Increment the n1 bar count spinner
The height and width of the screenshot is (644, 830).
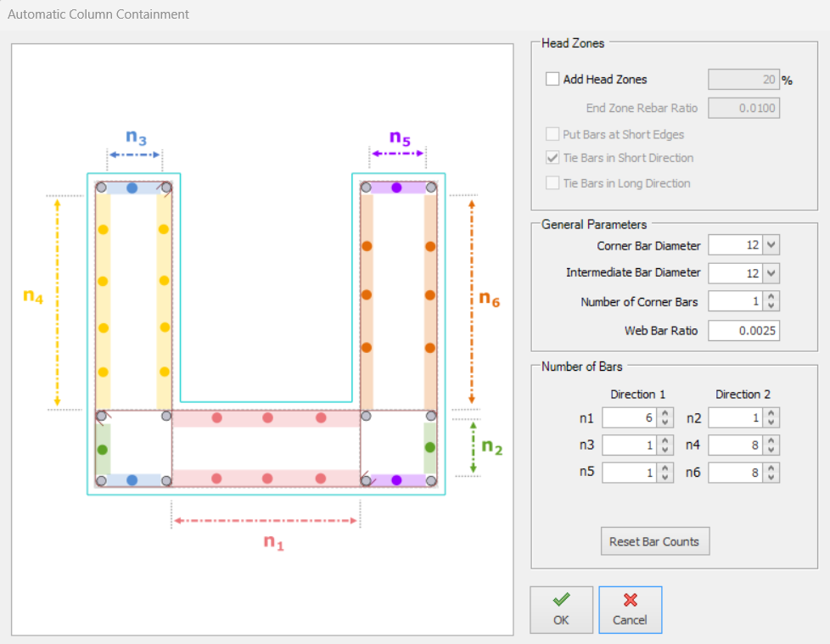665,413
